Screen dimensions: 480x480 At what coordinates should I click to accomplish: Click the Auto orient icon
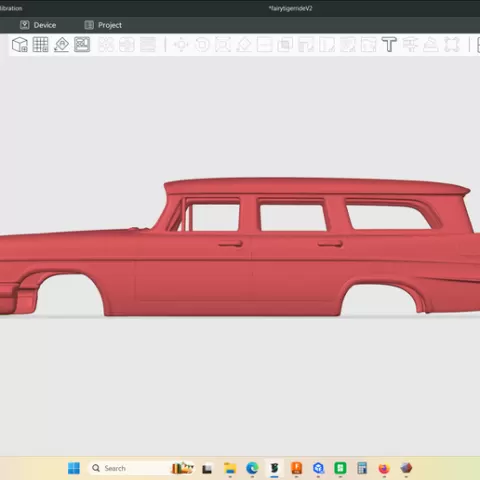coord(61,45)
